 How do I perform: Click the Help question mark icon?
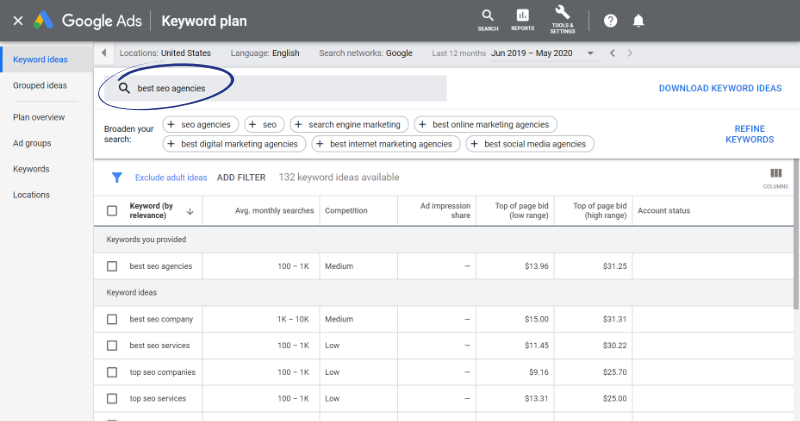(x=610, y=20)
